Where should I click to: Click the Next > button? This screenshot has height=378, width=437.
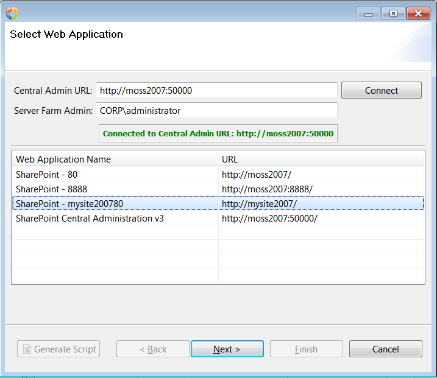227,349
